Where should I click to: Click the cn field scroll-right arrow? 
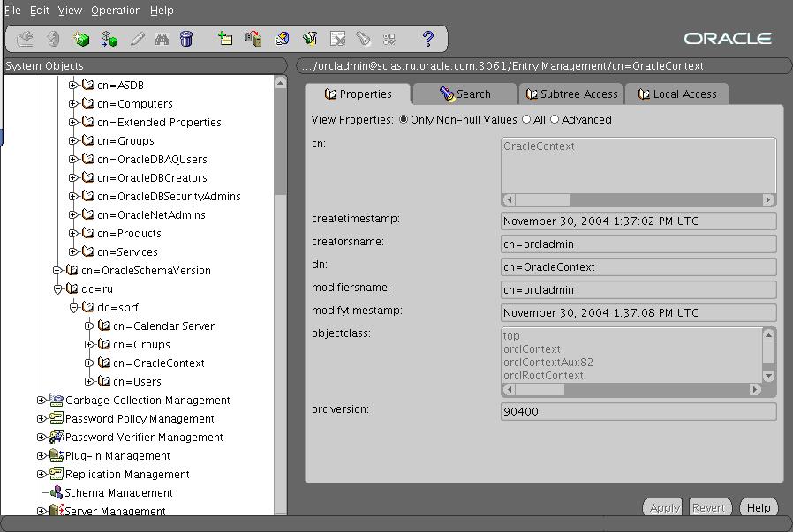(769, 199)
